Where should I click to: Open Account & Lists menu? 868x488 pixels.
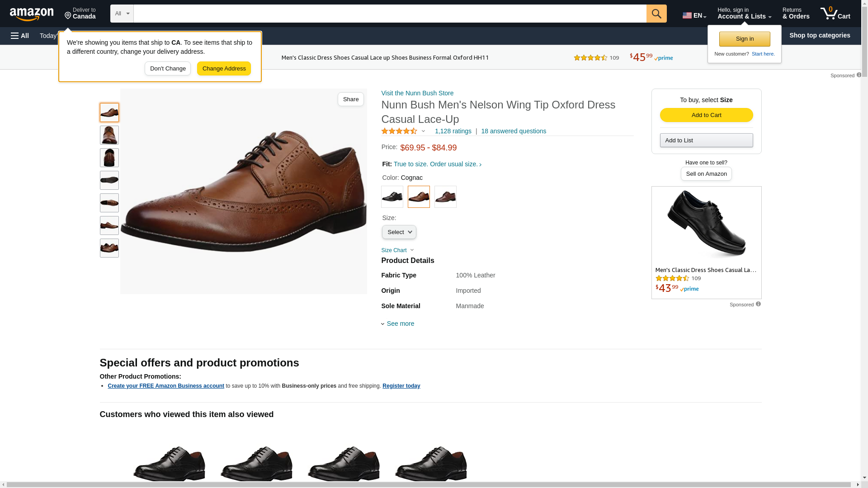[744, 14]
